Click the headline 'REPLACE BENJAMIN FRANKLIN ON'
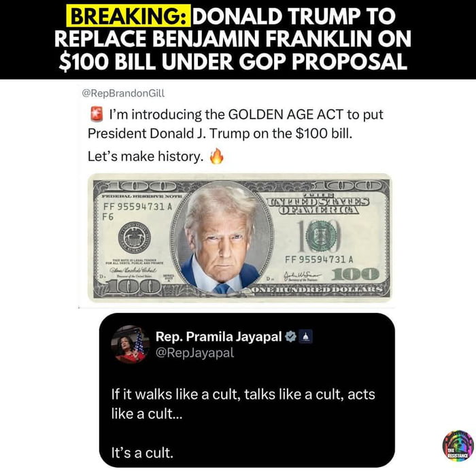Viewport: 476px width, 476px height. click(x=233, y=39)
